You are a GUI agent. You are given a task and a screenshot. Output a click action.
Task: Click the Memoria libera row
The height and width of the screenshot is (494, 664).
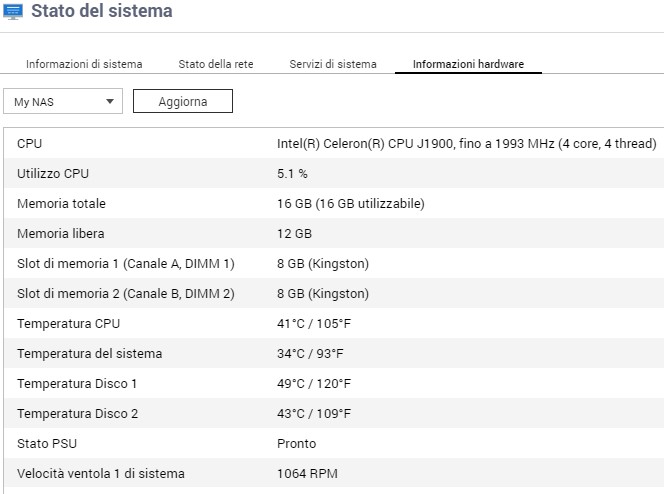(x=333, y=234)
